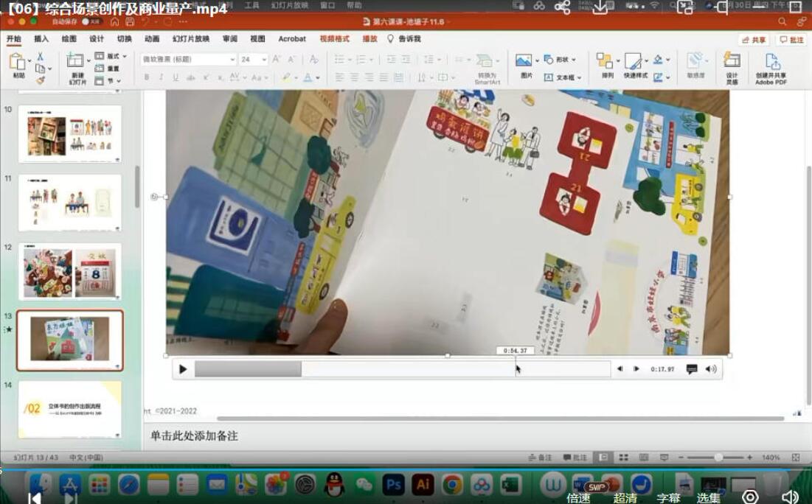Open QQ penguin app in Dock
Image resolution: width=812 pixels, height=504 pixels.
coord(335,485)
